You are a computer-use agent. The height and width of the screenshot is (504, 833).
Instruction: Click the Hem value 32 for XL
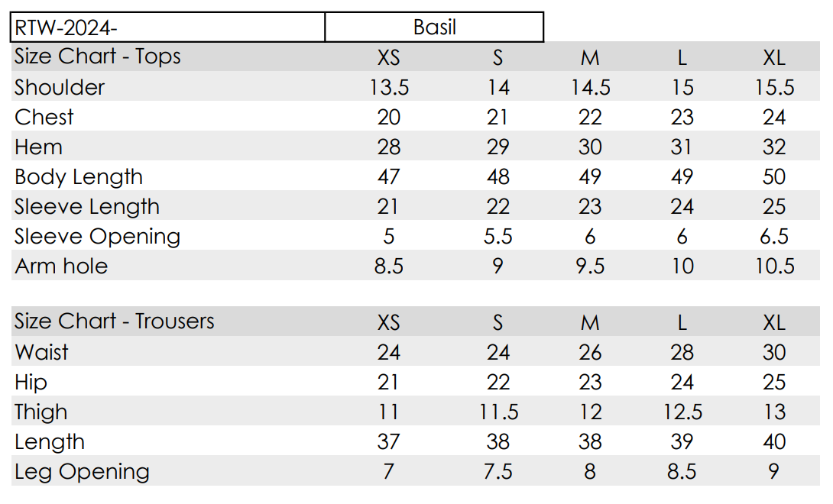point(774,147)
